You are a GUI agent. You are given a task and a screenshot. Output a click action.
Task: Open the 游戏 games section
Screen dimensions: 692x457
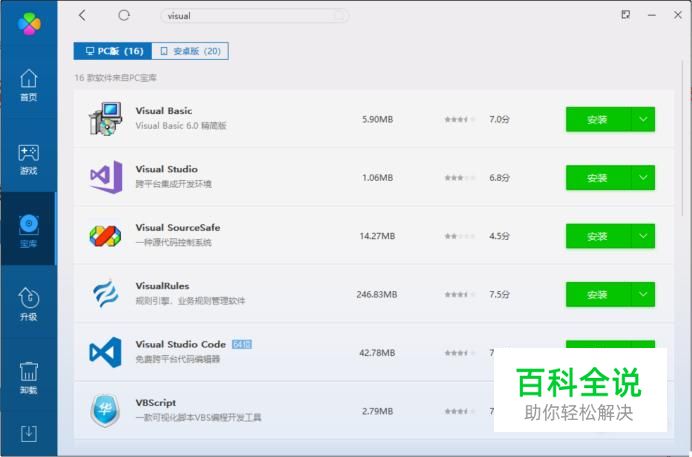click(x=29, y=159)
